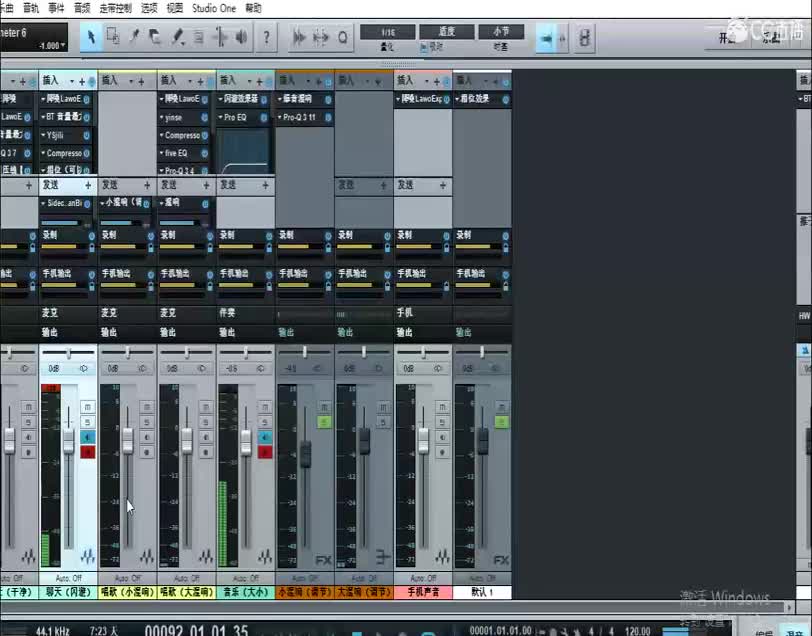Solo the 聊天（闪避） channel
The height and width of the screenshot is (636, 812).
point(88,422)
